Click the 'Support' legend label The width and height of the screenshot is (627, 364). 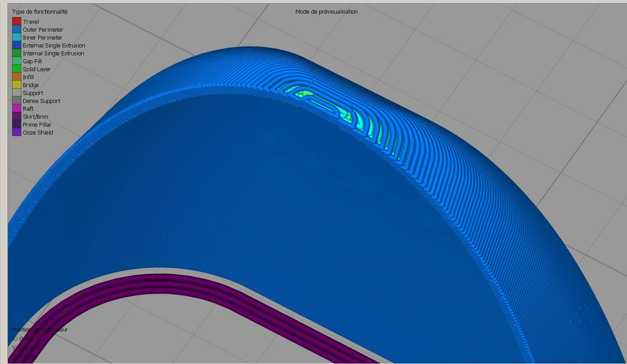[x=33, y=93]
